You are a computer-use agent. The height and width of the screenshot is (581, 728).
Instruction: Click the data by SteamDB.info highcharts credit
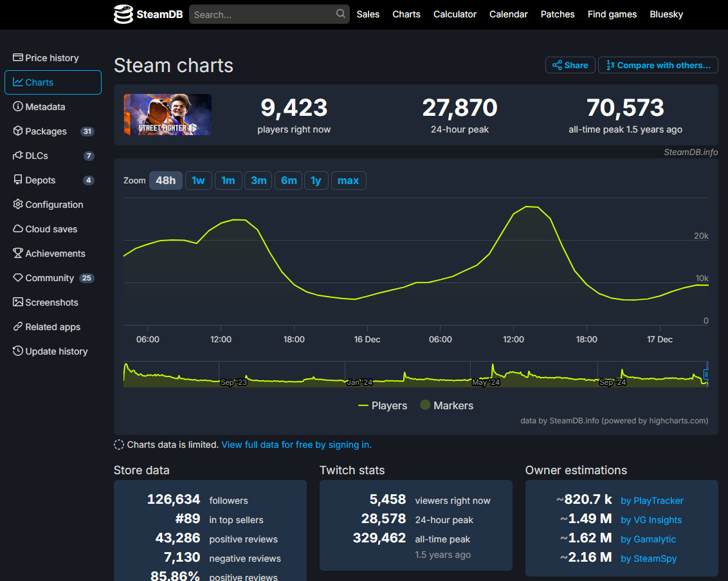click(x=614, y=420)
